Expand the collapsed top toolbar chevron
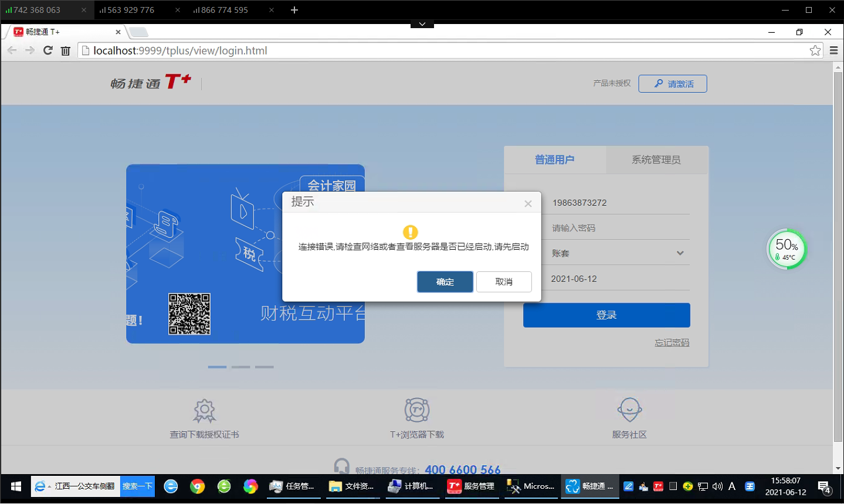The width and height of the screenshot is (844, 504). pos(422,24)
